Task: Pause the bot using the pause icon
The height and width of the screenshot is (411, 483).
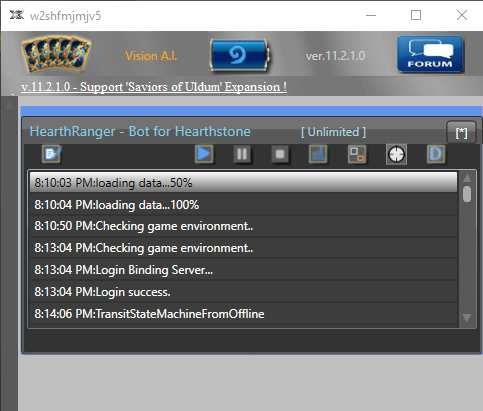Action: point(242,154)
